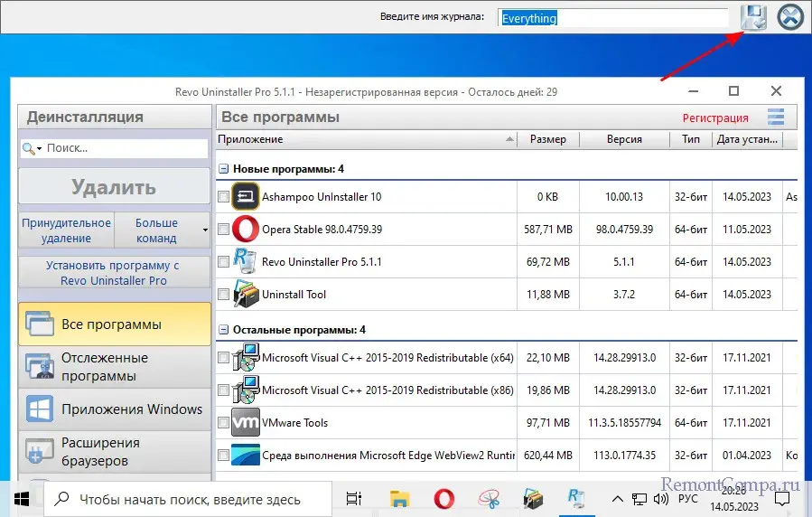Collapse the Остальные программы group
Image resolution: width=812 pixels, height=517 pixels.
(x=223, y=330)
